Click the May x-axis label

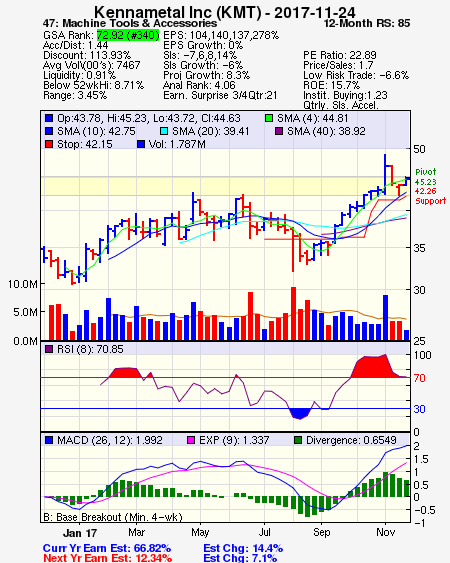(200, 532)
